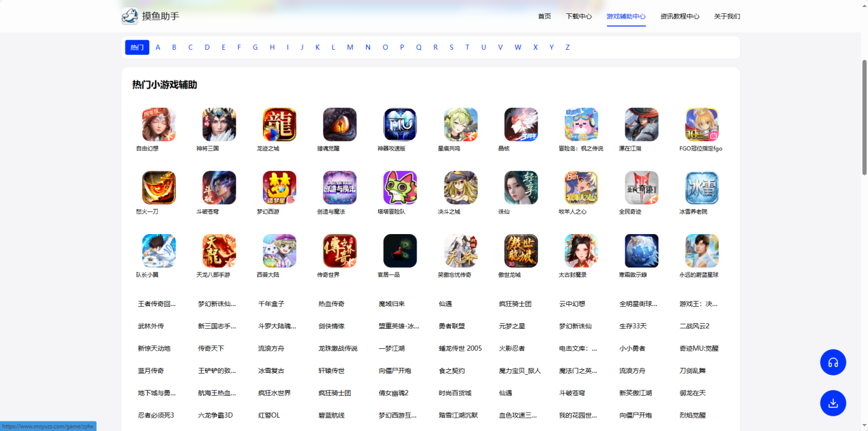Open the 下载中心 navigation item
Viewport: 868px width, 431px height.
579,16
